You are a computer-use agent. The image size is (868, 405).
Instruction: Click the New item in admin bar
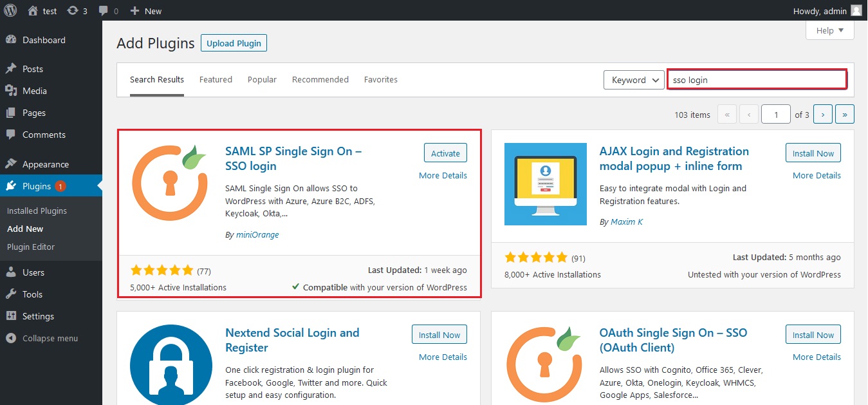(x=145, y=10)
